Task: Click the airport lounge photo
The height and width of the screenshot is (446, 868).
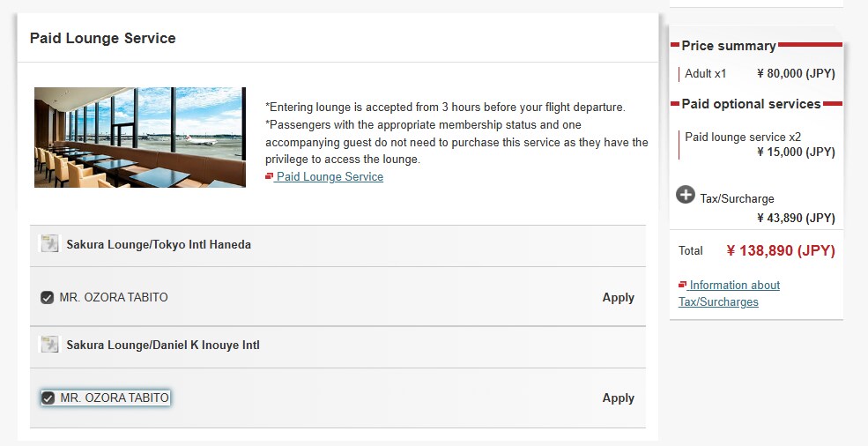Action: tap(140, 138)
